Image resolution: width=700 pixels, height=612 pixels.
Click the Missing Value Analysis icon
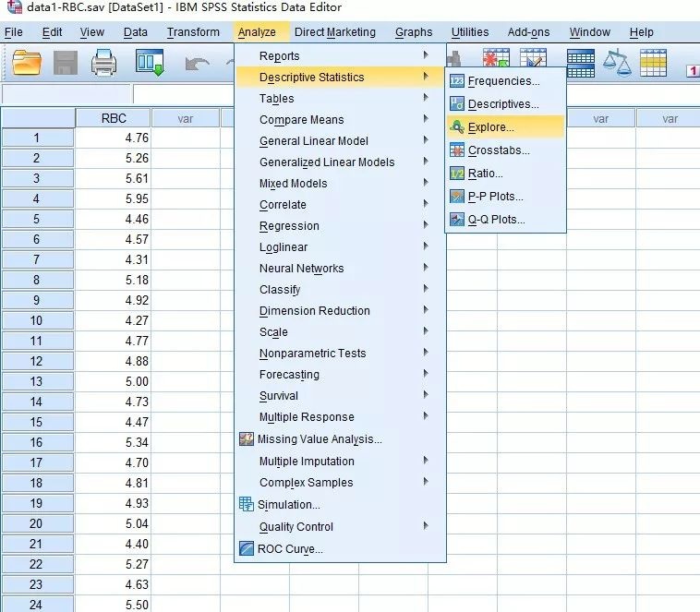click(x=246, y=439)
